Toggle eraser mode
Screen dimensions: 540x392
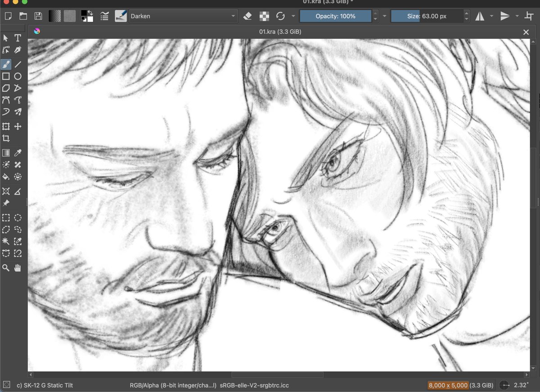pos(247,16)
